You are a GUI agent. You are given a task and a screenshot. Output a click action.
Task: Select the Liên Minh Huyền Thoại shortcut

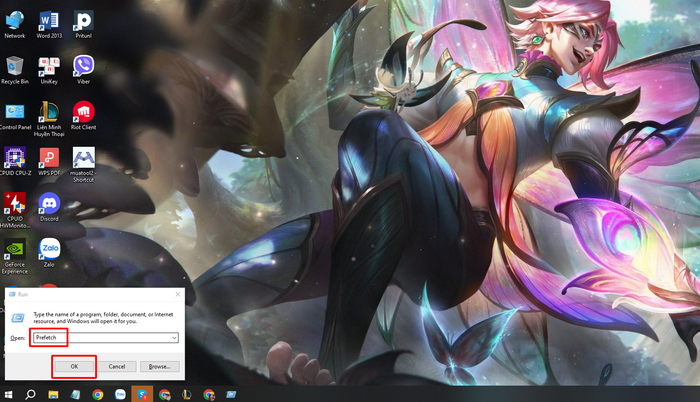coord(49,119)
